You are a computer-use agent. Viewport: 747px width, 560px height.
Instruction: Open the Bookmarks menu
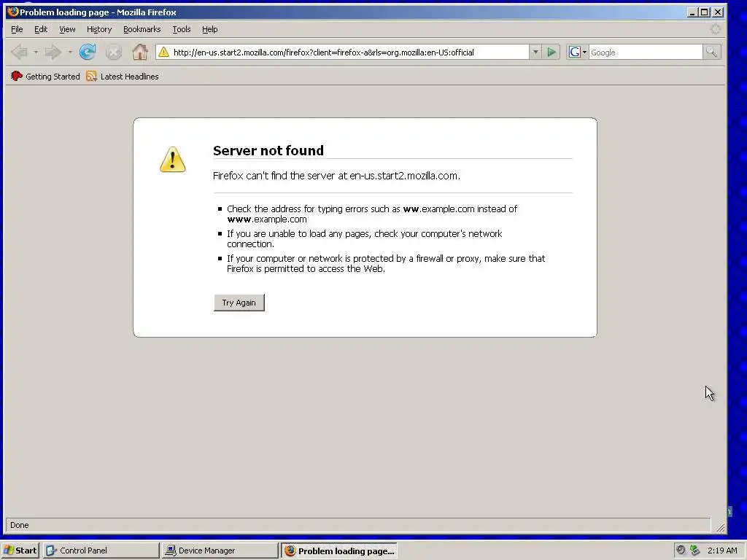point(142,29)
